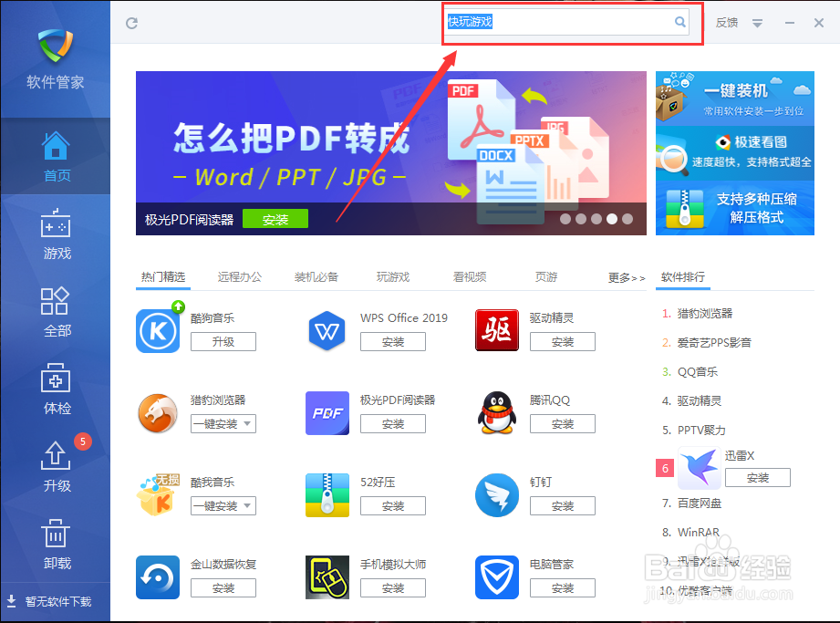Open ranked item 驱动精灵 in ranking
This screenshot has height=623, width=840.
(700, 400)
